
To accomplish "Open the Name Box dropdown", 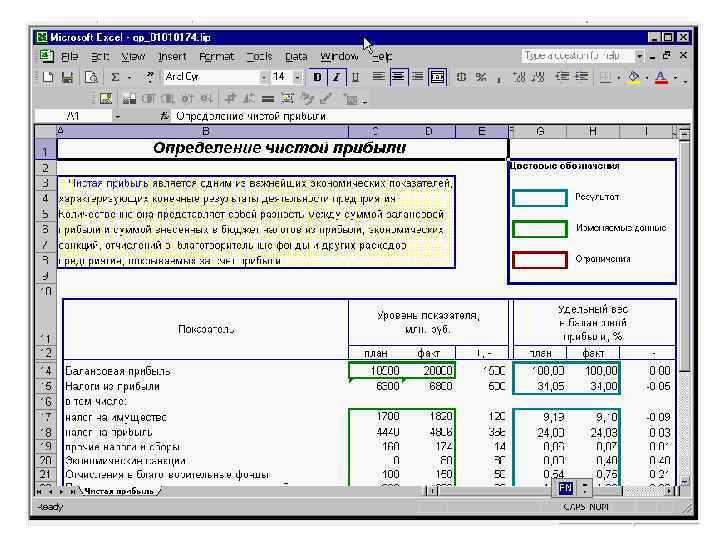I will [118, 117].
